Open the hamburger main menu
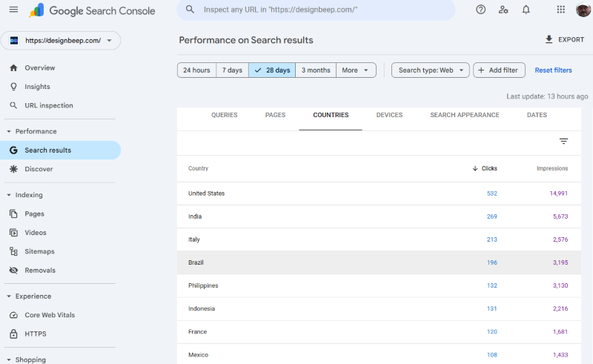 tap(13, 10)
